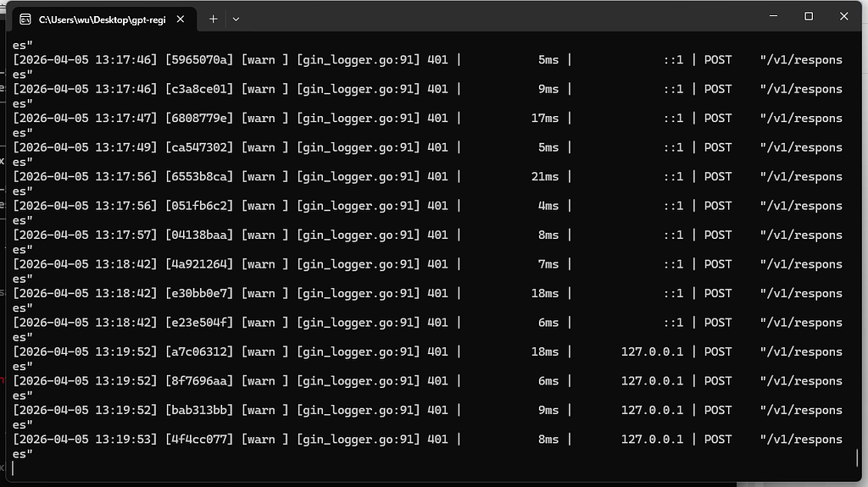Image resolution: width=868 pixels, height=487 pixels.
Task: Minimize the terminal window
Action: 773,16
